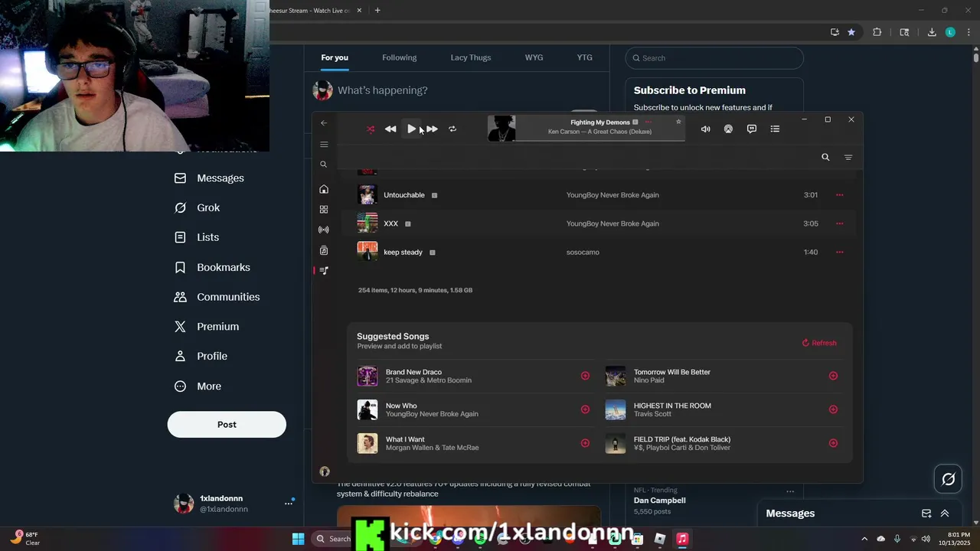Open floating Grok button on X
Screen dimensions: 980x551
pyautogui.click(x=949, y=479)
